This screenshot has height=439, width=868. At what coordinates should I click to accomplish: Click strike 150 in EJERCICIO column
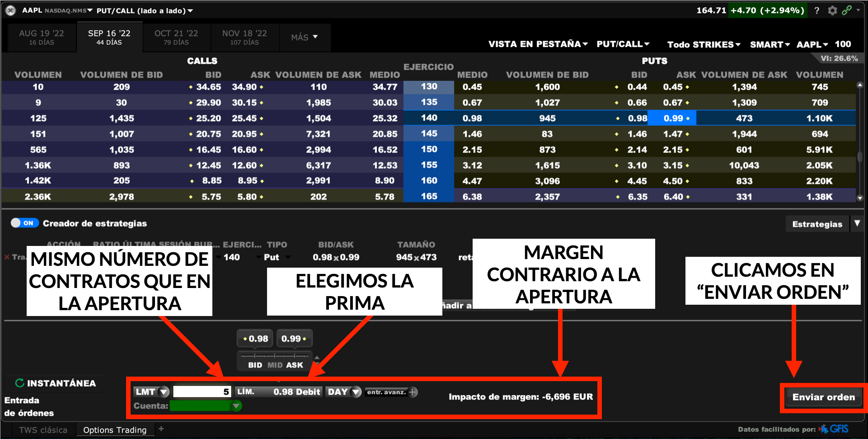[429, 149]
